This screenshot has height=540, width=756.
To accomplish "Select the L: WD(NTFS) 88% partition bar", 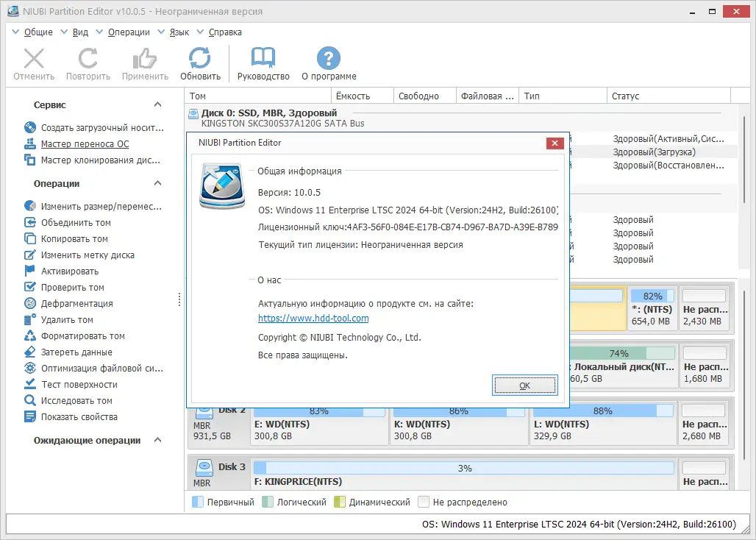I will point(603,411).
